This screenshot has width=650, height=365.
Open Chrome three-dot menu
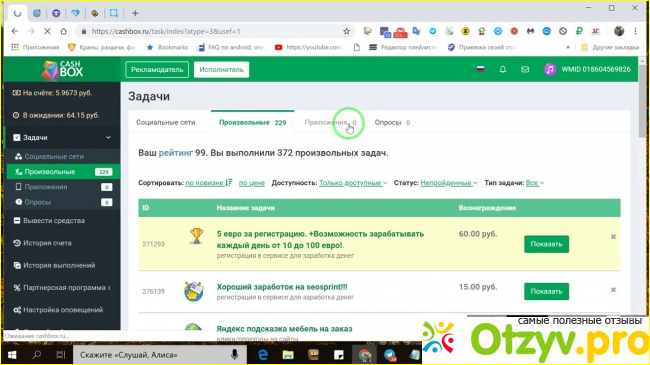[635, 31]
